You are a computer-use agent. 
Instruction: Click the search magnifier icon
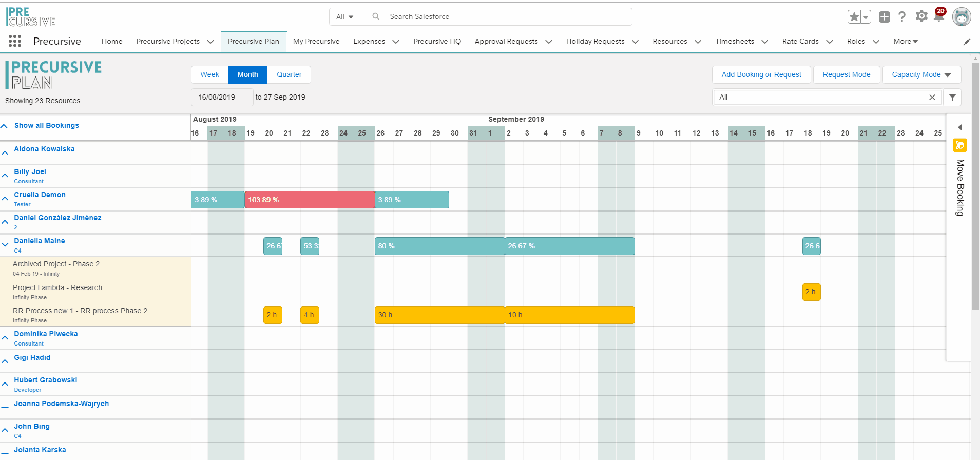point(376,16)
